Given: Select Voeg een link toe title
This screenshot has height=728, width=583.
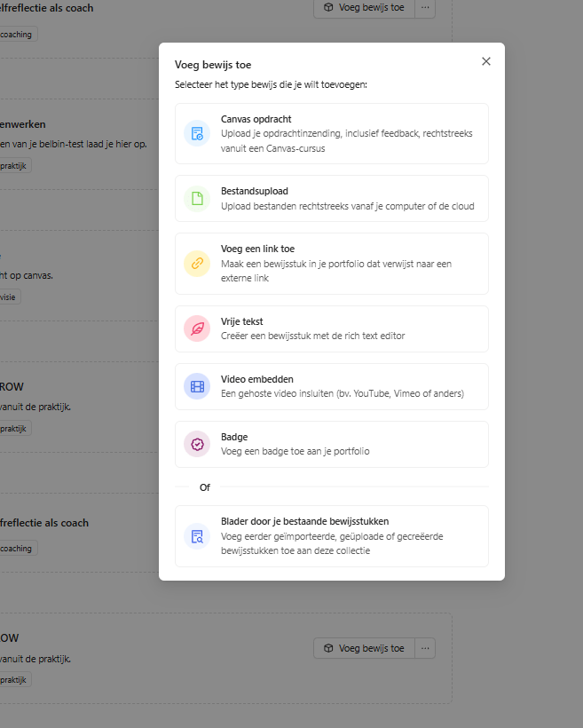Looking at the screenshot, I should [257, 249].
